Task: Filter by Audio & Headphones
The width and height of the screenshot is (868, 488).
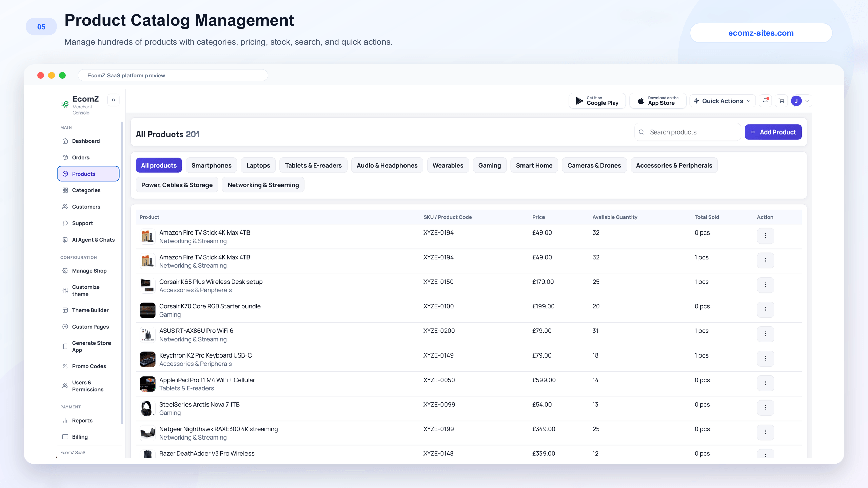Action: 387,165
